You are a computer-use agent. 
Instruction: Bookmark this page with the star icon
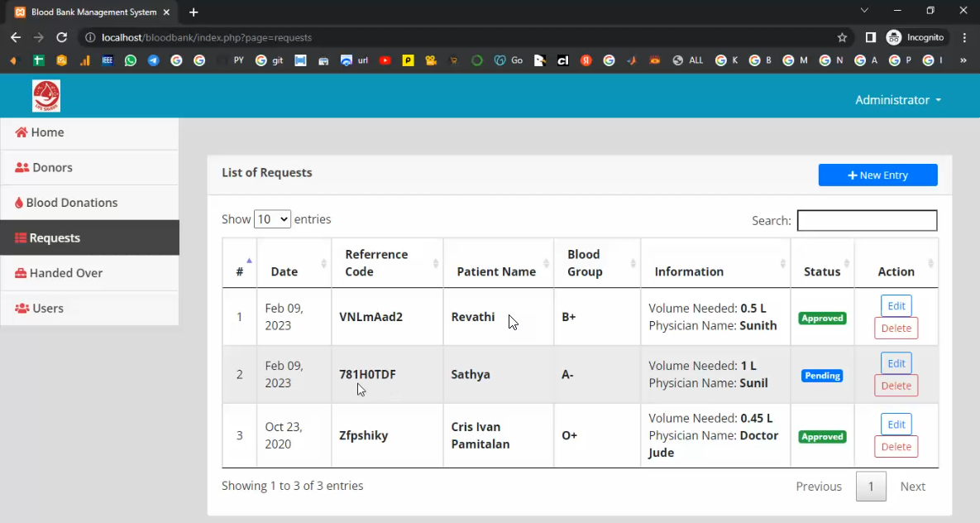(842, 37)
